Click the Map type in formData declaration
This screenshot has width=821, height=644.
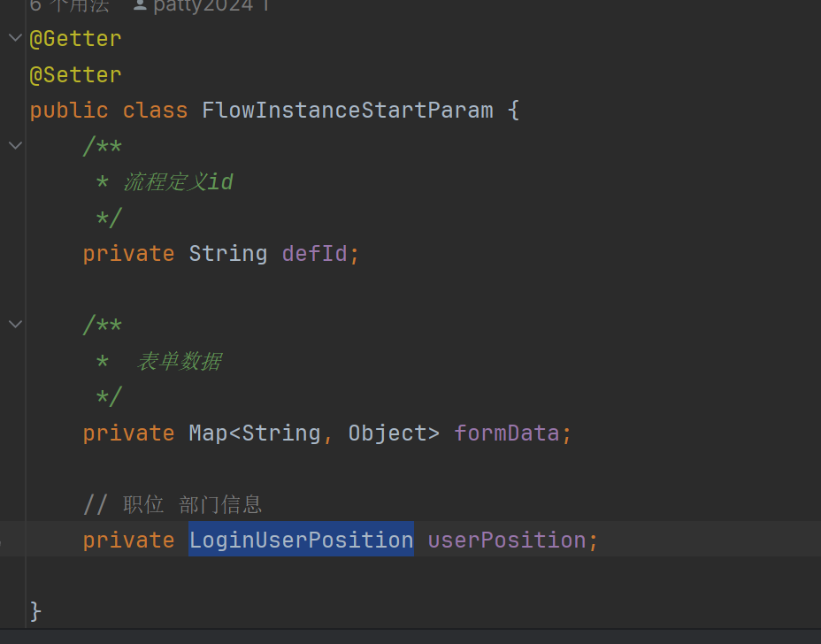coord(208,433)
